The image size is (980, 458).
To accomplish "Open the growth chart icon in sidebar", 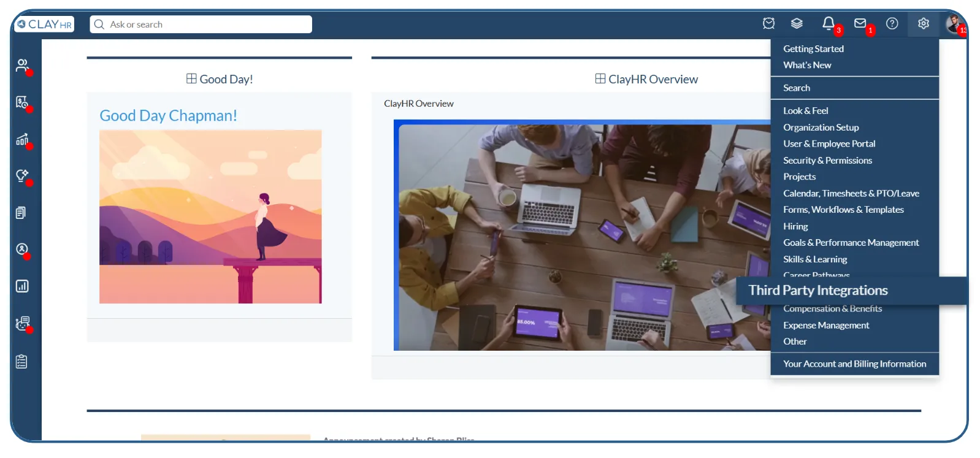I will click(x=22, y=139).
